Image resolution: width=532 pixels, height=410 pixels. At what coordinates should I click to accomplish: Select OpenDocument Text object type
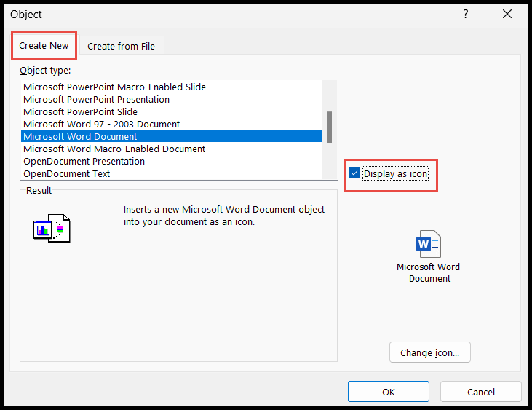(171, 174)
